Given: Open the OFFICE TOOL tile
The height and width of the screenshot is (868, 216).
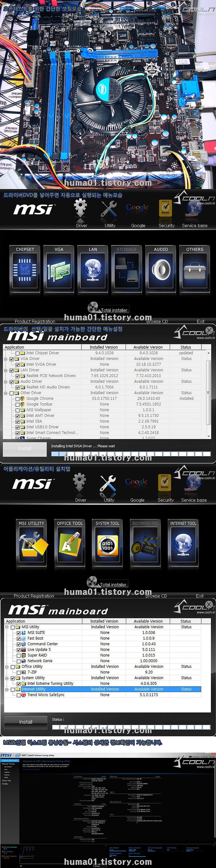Looking at the screenshot, I should [70, 543].
